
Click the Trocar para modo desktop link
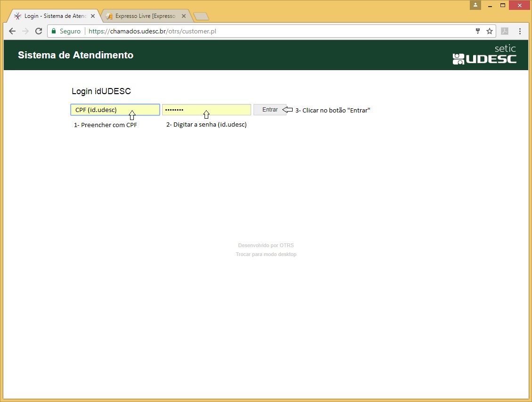266,255
